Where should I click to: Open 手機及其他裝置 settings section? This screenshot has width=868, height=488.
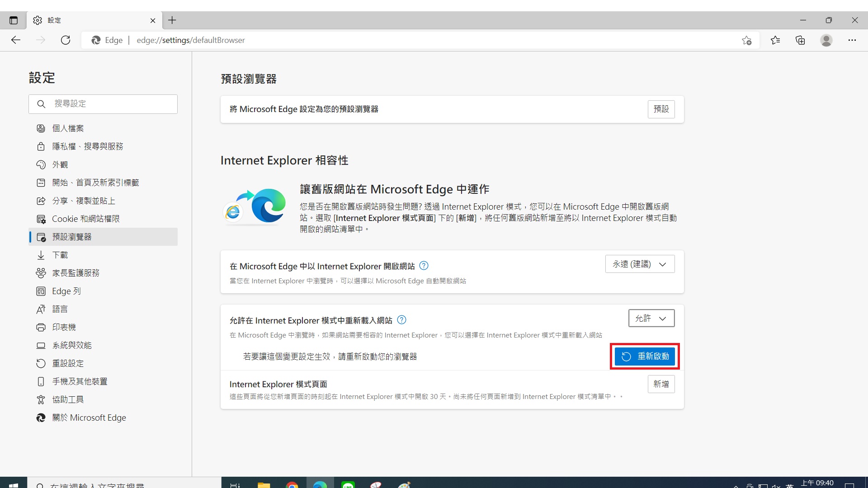pyautogui.click(x=103, y=381)
